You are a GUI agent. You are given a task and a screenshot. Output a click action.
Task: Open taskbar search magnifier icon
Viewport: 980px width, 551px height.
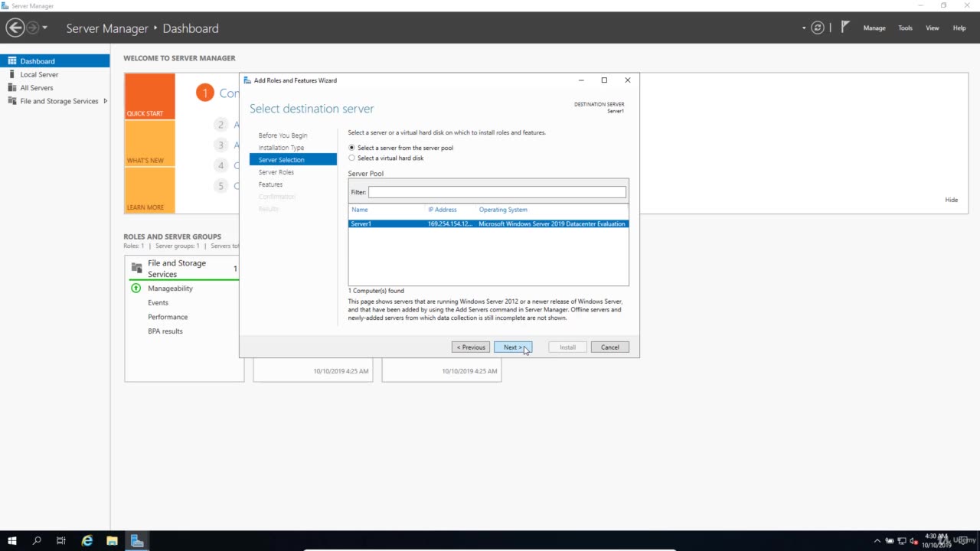click(37, 541)
